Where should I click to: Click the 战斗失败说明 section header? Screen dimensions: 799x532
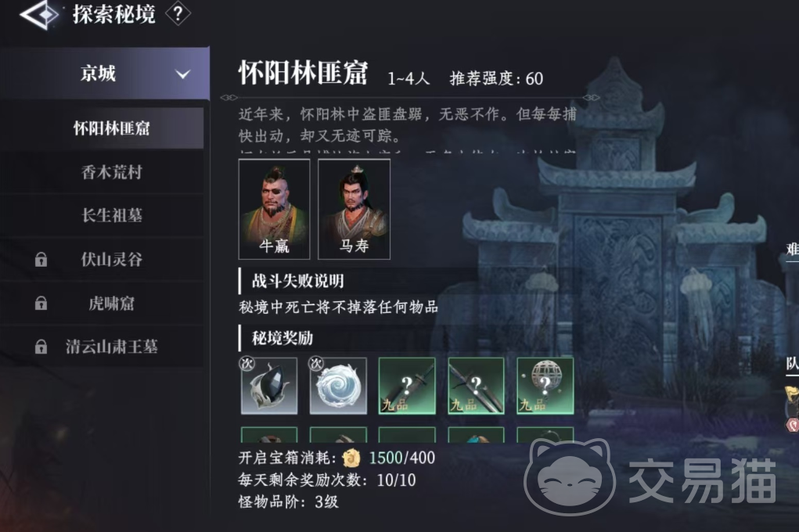pyautogui.click(x=297, y=281)
